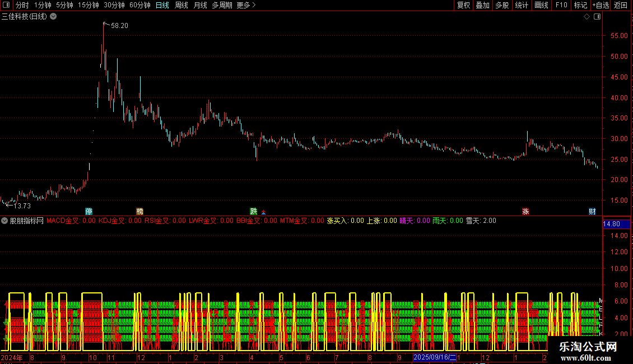Expand the 更多 period options
This screenshot has height=364, width=633.
pos(246,5)
